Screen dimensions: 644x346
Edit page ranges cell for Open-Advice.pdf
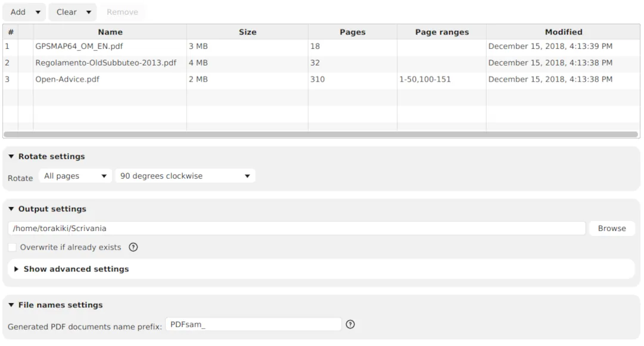click(x=441, y=79)
